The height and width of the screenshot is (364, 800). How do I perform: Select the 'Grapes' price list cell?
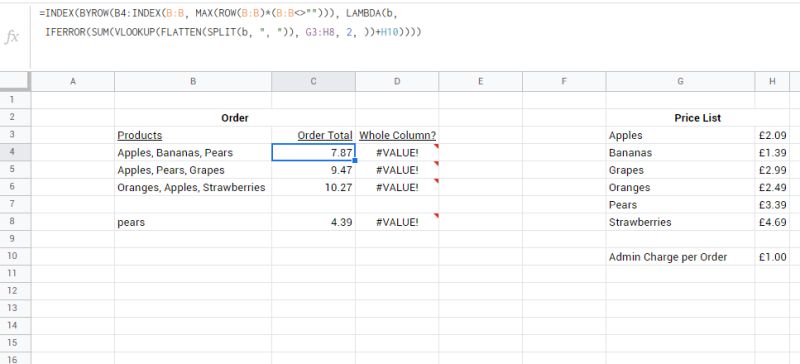[680, 169]
